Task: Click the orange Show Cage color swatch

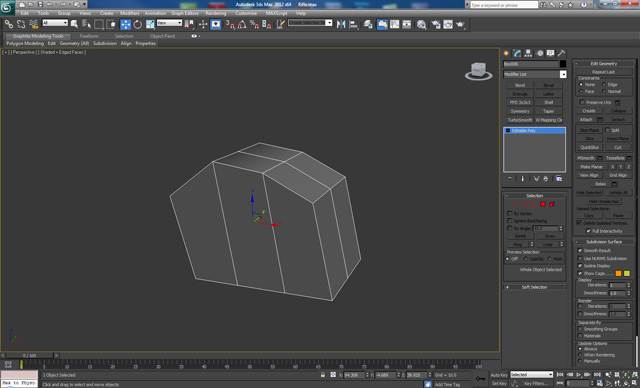Action: click(x=618, y=273)
